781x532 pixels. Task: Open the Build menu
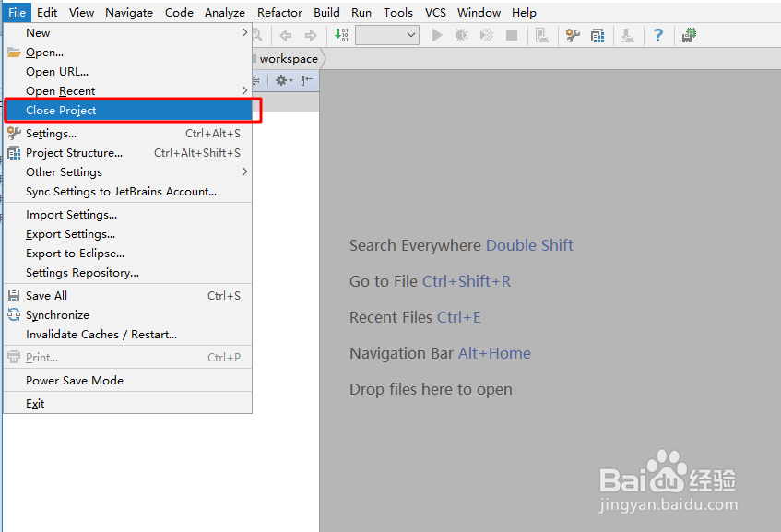click(x=326, y=13)
